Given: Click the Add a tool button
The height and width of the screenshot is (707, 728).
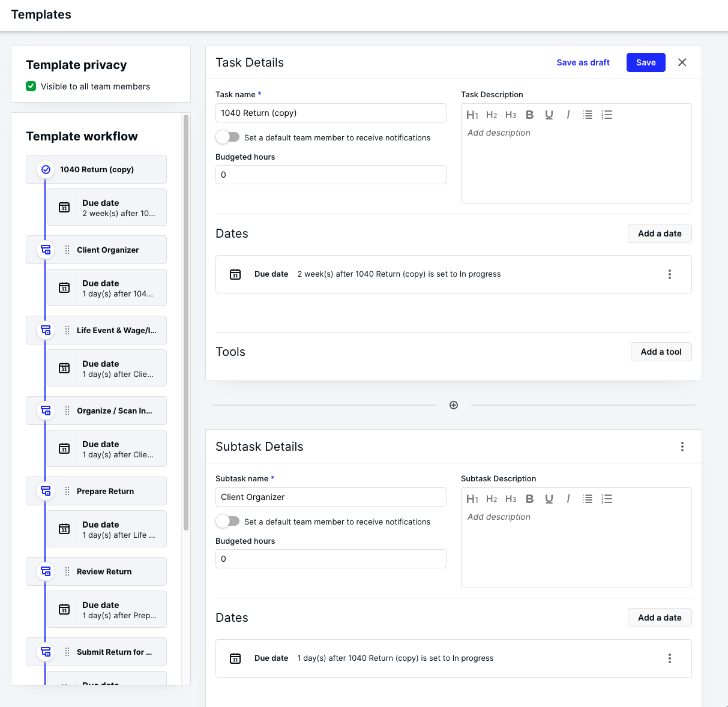Looking at the screenshot, I should [661, 352].
